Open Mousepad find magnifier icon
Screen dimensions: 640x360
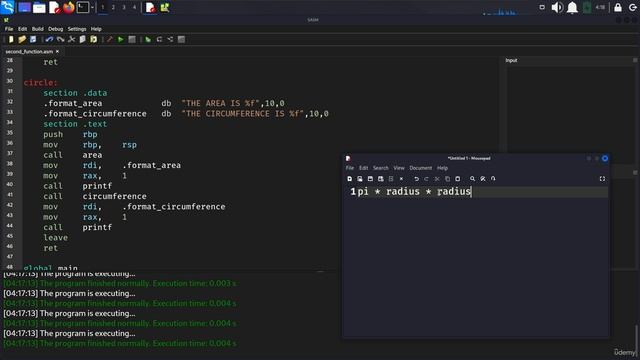473,179
